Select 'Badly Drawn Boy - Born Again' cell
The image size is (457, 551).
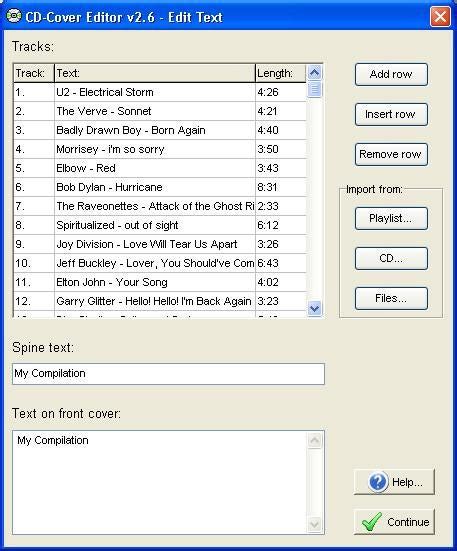click(x=155, y=130)
